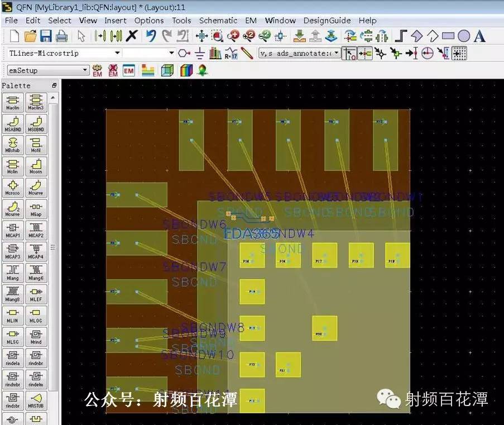
Task: Click the Undo arrow icon
Action: [x=151, y=36]
